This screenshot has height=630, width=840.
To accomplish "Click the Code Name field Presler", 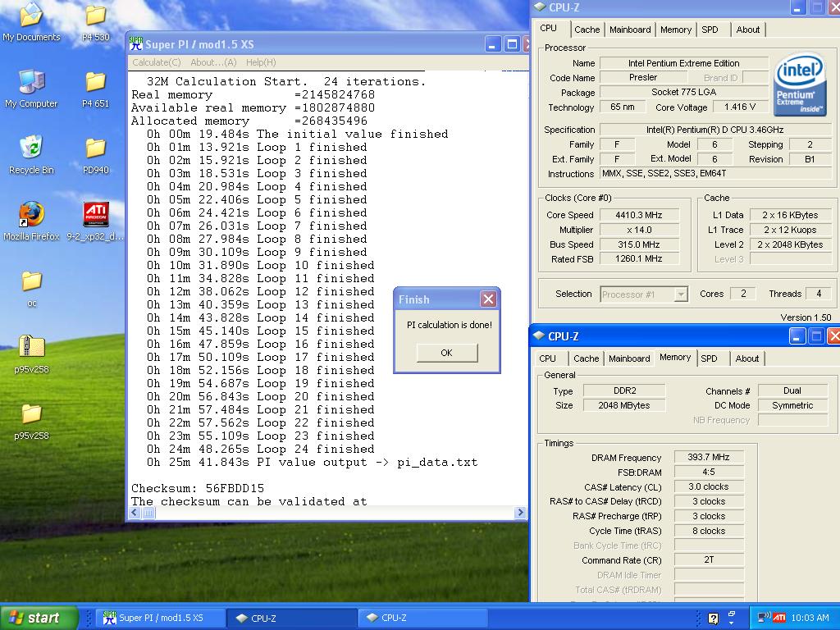I will [642, 77].
